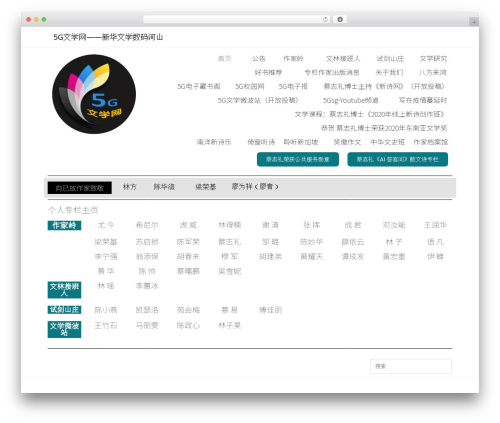Click the download icon beside address bar

click(340, 20)
